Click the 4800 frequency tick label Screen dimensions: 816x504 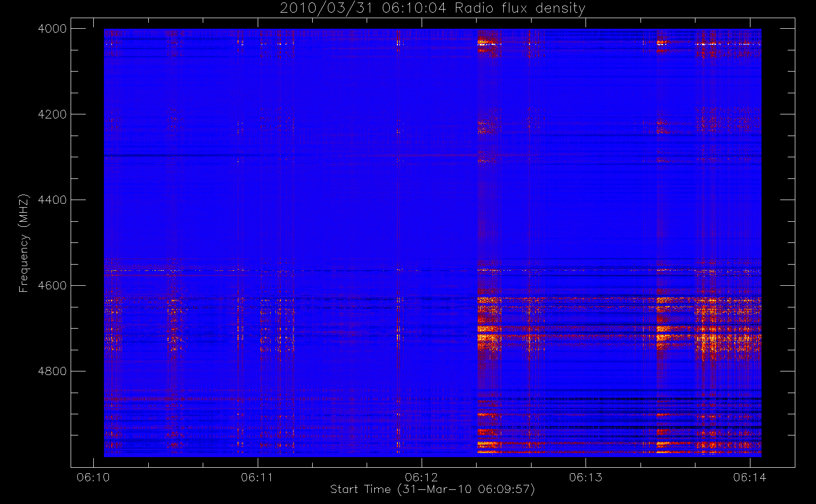point(52,371)
